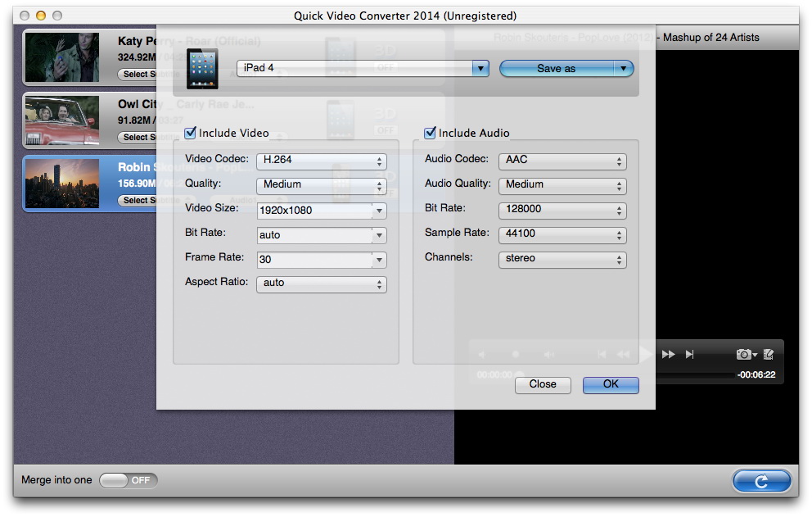
Task: Click the iPad 4 device icon
Action: click(202, 69)
